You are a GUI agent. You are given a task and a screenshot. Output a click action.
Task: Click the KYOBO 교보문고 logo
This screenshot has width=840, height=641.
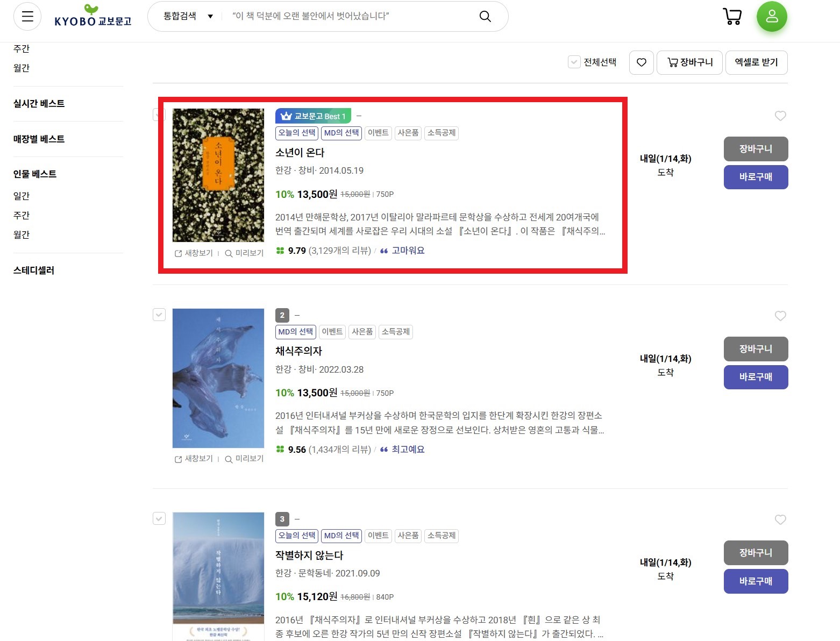tap(92, 16)
